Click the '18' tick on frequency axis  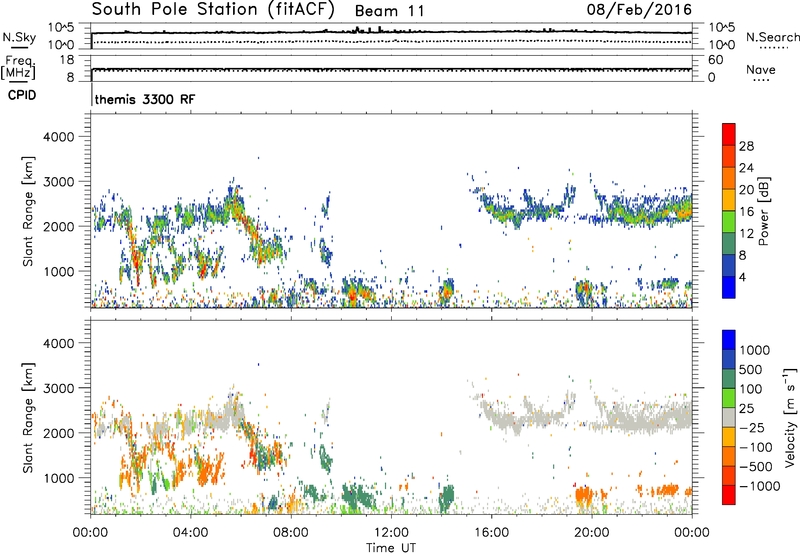pyautogui.click(x=67, y=60)
